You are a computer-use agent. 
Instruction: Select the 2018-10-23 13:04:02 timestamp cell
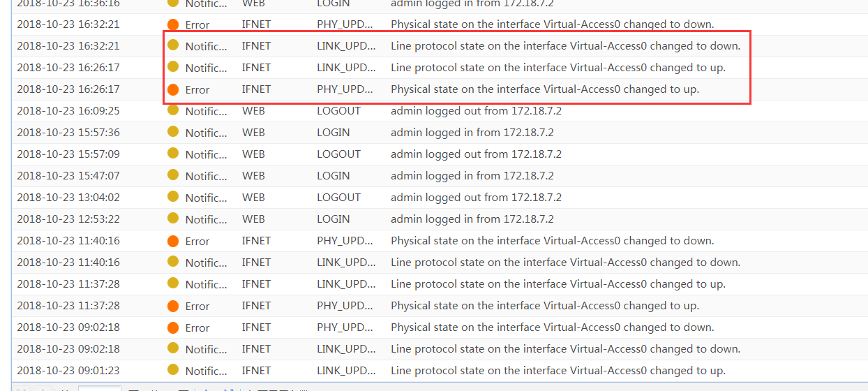click(x=68, y=198)
